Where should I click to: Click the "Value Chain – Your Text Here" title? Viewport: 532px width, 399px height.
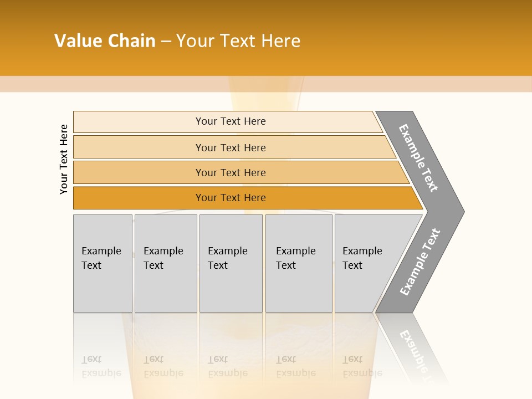point(177,41)
